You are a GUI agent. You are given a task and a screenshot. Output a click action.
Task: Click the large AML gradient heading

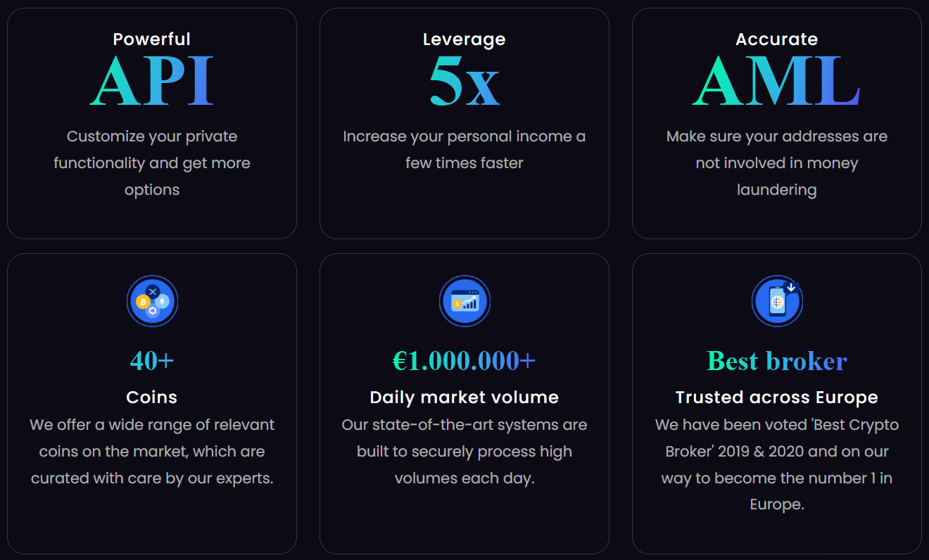[x=777, y=82]
